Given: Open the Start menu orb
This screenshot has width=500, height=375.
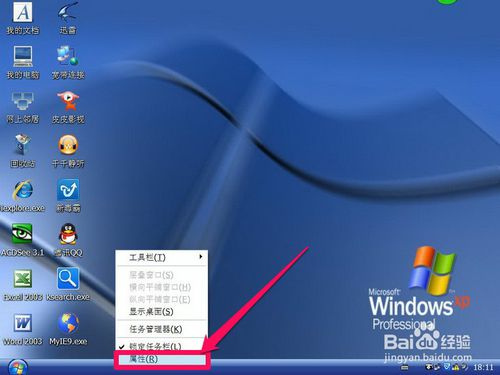Looking at the screenshot, I should click(17, 367).
